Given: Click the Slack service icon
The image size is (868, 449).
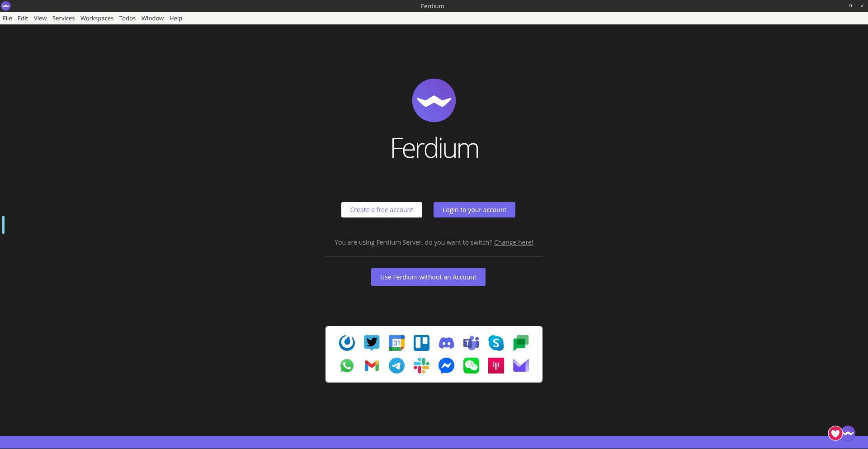Looking at the screenshot, I should coord(421,366).
